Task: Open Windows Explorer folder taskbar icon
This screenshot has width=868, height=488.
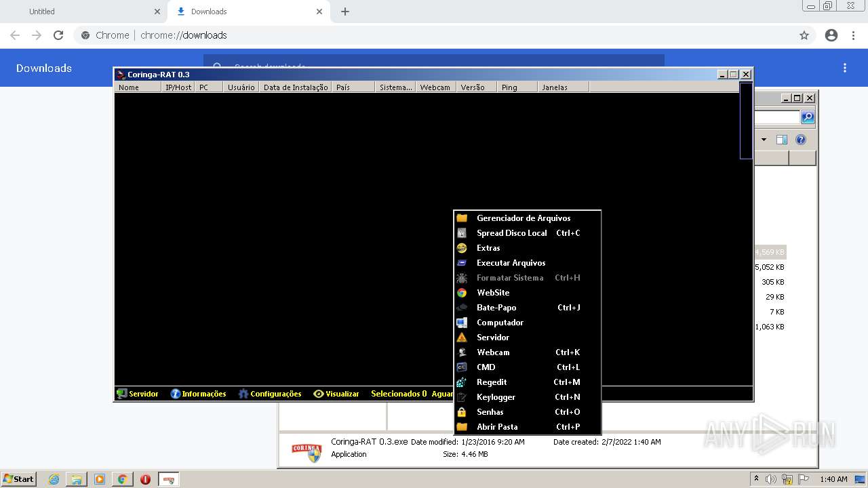Action: tap(77, 479)
